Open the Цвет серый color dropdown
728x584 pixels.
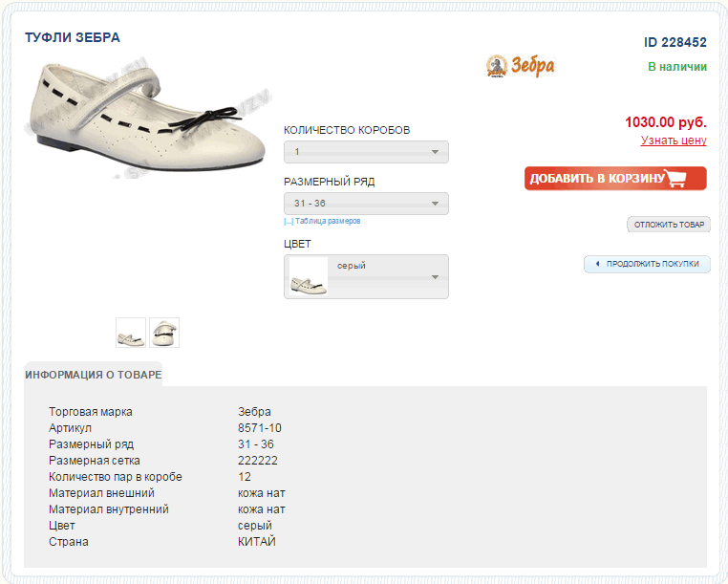366,276
